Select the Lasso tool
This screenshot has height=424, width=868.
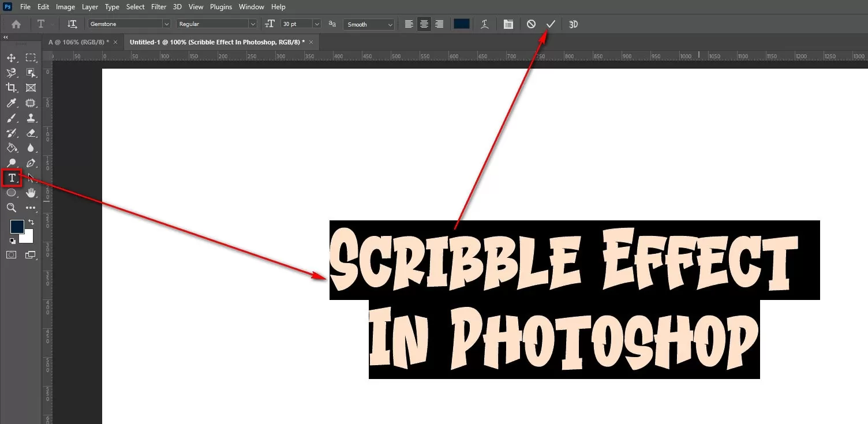click(11, 73)
